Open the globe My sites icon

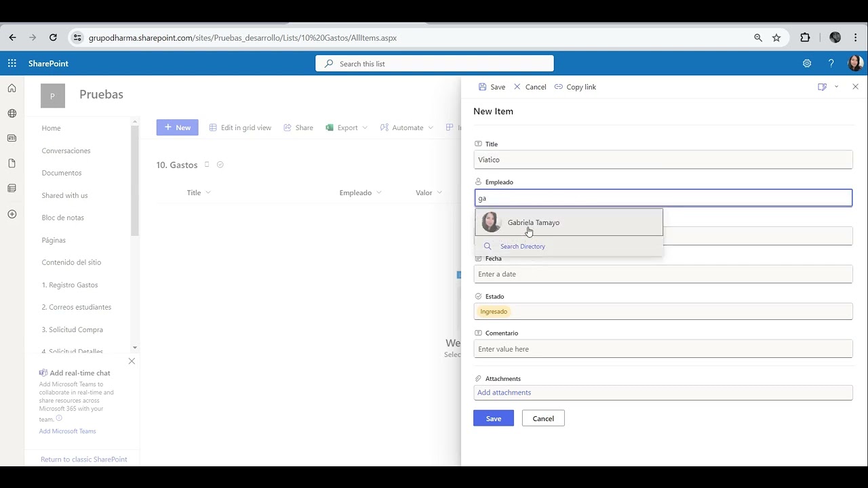coord(12,113)
